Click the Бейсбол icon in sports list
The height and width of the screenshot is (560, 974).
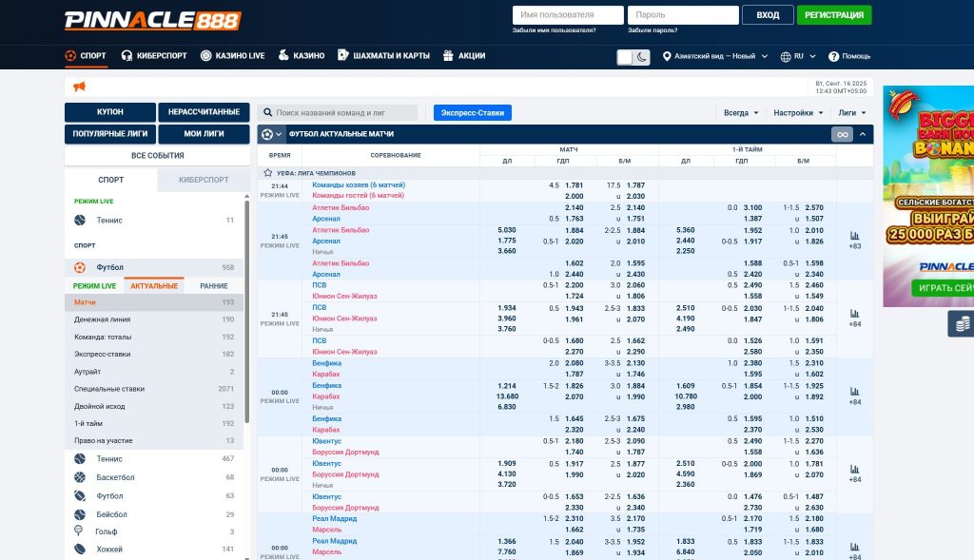80,514
